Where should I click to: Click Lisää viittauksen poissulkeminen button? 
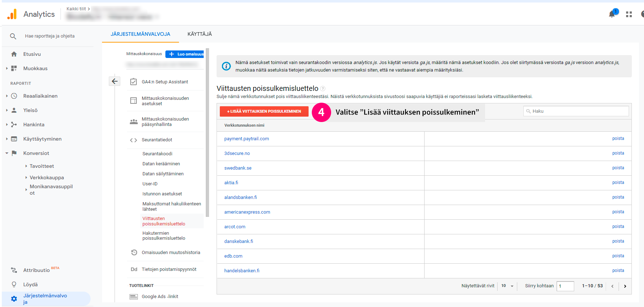pyautogui.click(x=264, y=111)
